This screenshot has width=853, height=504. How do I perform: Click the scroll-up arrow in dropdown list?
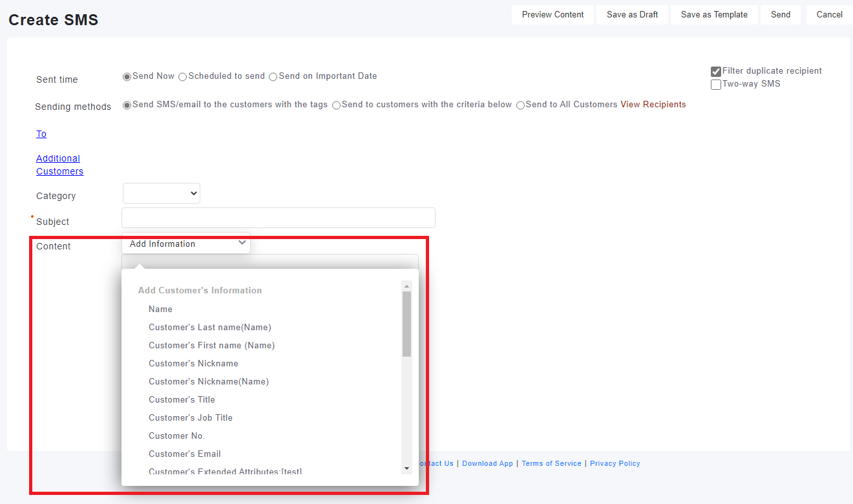click(x=406, y=286)
